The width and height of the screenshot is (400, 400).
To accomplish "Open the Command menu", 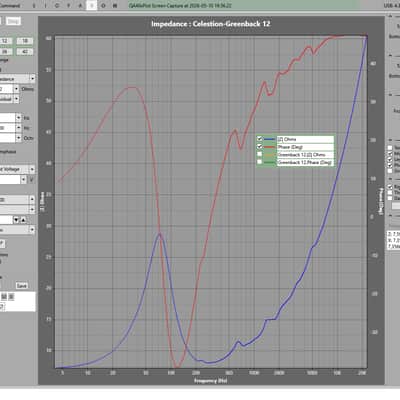I will click(10, 6).
